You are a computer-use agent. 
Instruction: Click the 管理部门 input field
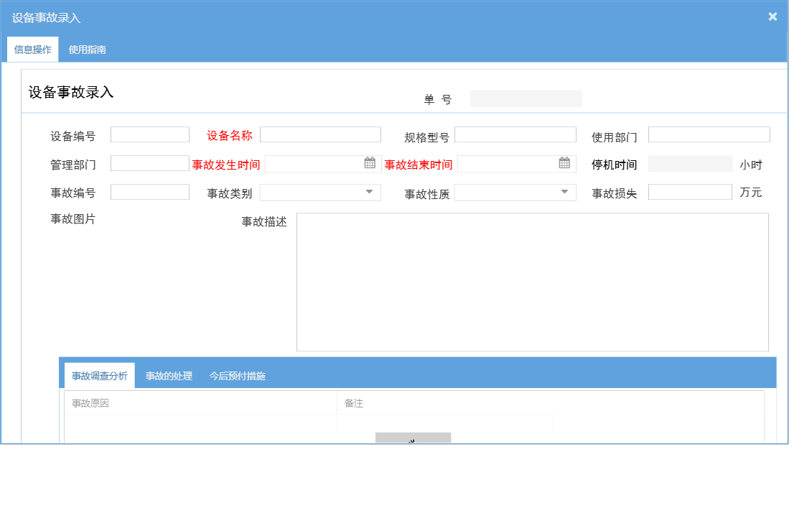coord(149,163)
